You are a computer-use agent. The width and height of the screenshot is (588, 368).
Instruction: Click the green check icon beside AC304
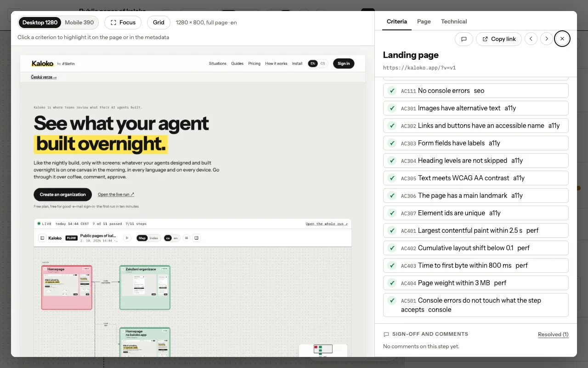[x=392, y=161]
